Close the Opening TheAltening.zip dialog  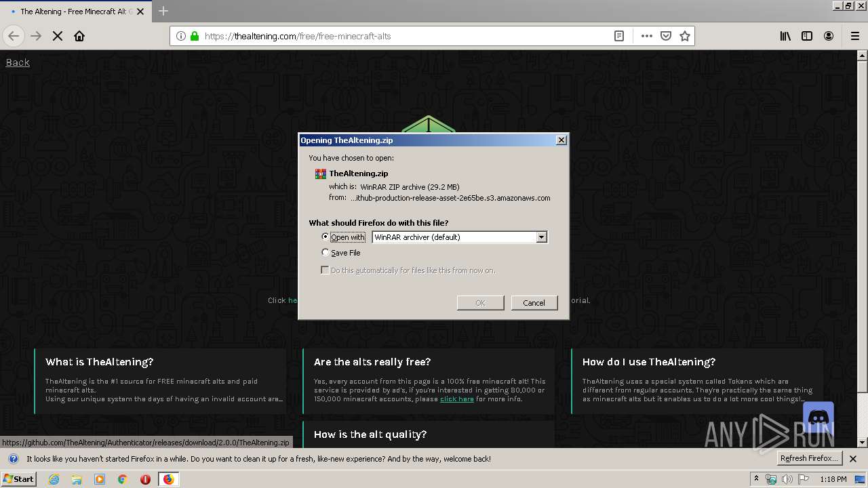click(x=561, y=140)
